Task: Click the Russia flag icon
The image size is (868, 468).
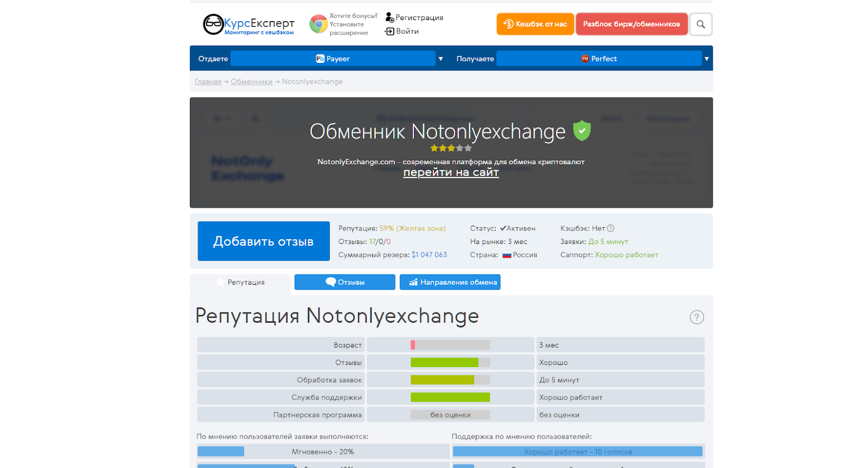Action: click(x=507, y=255)
